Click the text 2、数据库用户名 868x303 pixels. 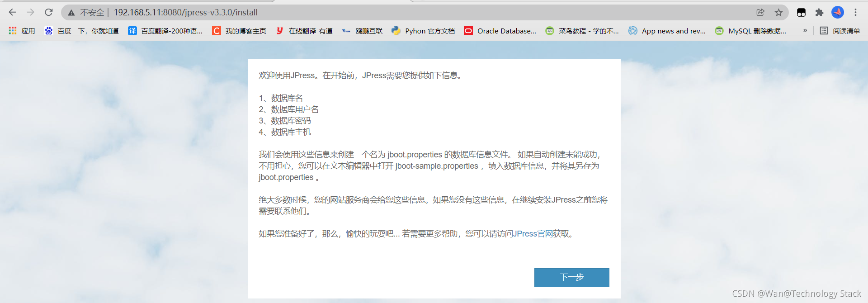point(288,109)
